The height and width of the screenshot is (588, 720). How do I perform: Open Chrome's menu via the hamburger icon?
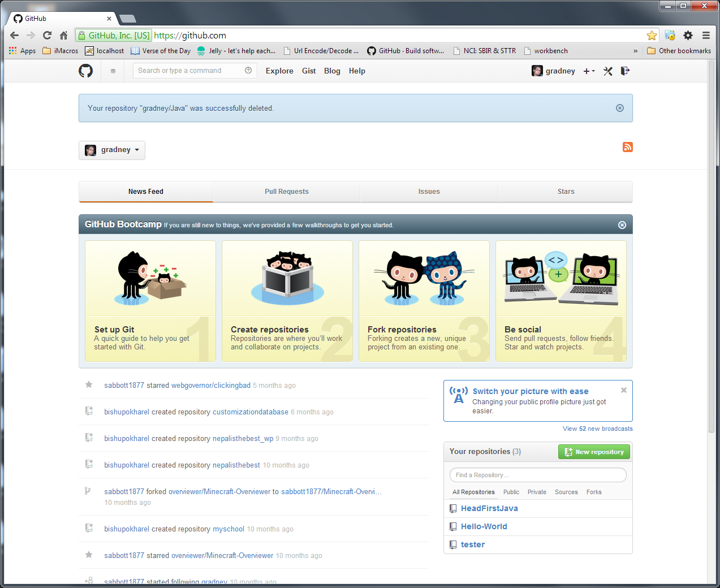[706, 35]
